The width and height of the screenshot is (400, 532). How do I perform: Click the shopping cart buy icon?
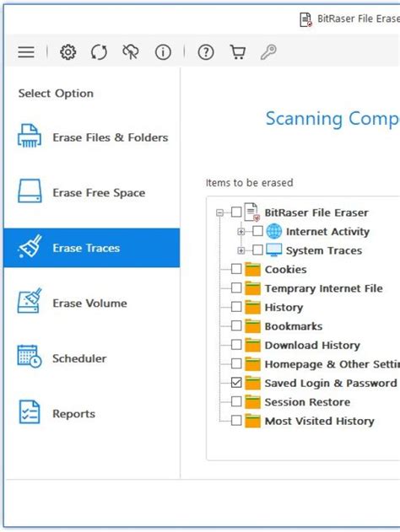[x=238, y=52]
